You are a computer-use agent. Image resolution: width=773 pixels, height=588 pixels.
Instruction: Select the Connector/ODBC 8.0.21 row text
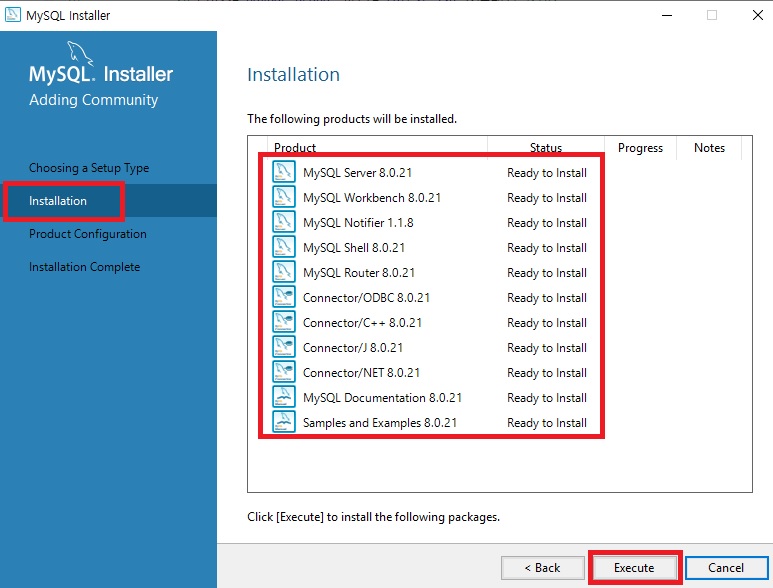coord(366,298)
